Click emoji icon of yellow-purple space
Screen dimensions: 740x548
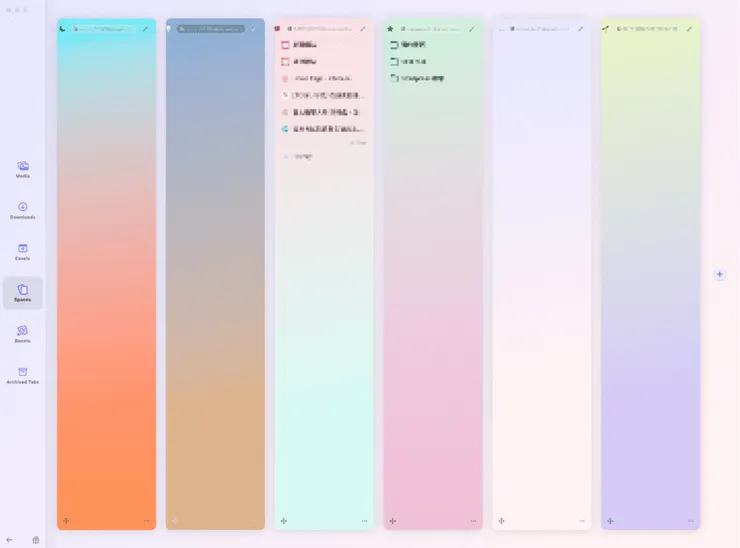605,29
